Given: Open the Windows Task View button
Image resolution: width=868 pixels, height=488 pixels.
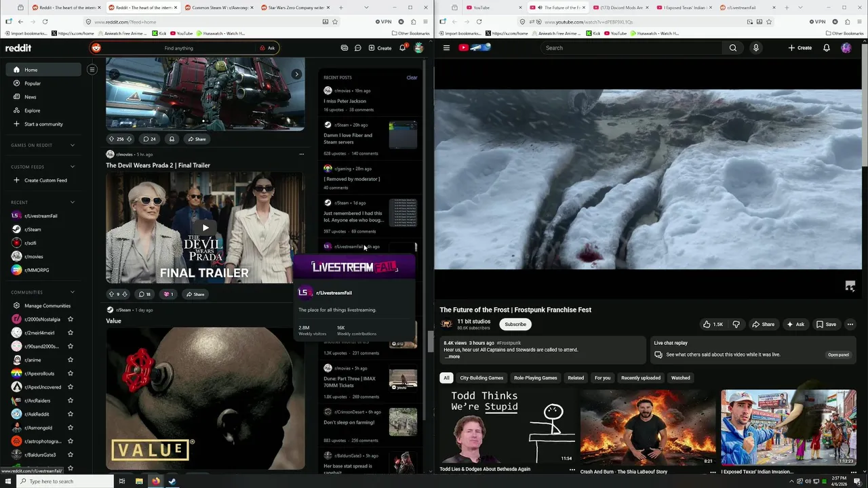Looking at the screenshot, I should 122,481.
